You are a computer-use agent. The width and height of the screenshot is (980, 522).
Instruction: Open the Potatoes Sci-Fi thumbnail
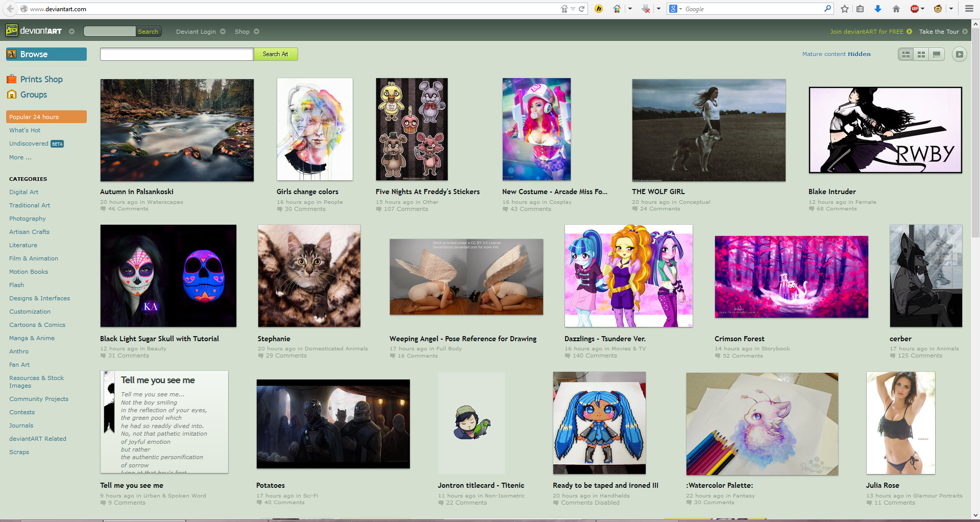point(333,424)
